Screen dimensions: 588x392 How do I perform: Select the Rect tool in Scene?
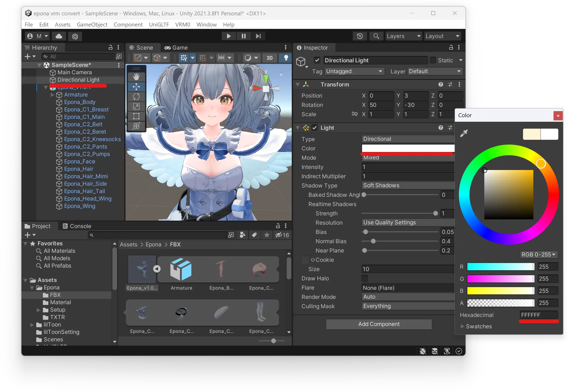tap(136, 116)
